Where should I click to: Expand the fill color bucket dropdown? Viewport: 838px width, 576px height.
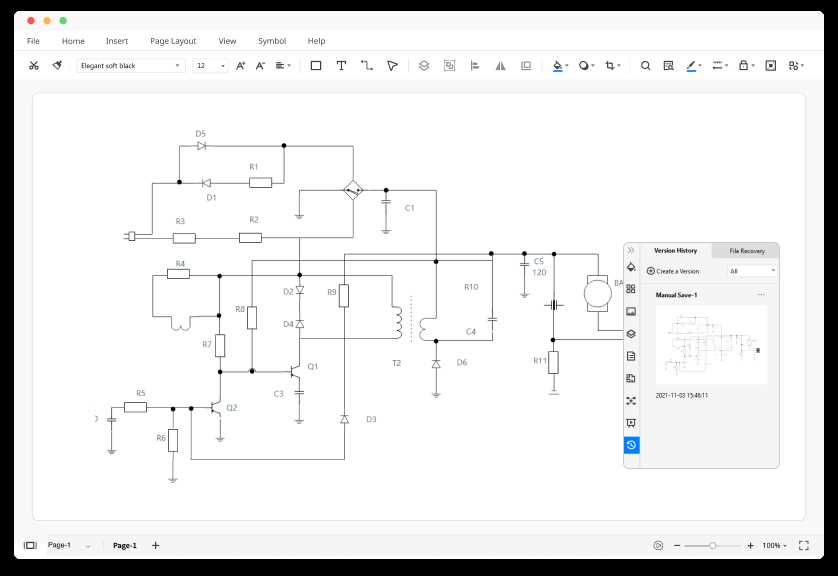(x=567, y=66)
